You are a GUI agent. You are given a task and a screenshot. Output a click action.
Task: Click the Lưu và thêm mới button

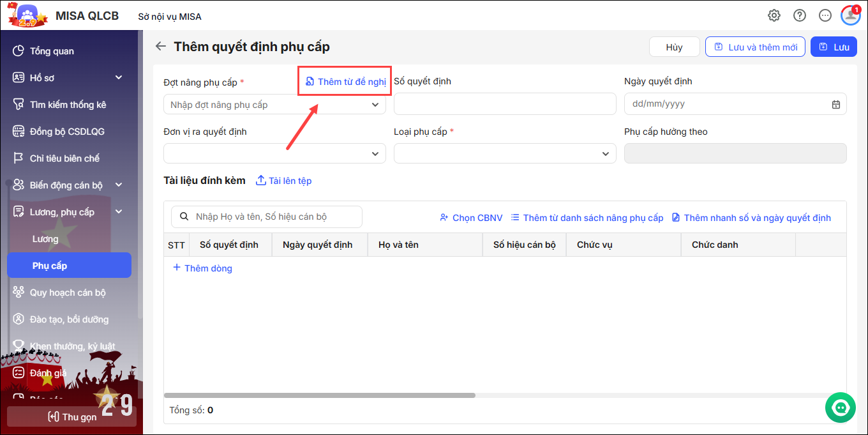[755, 47]
